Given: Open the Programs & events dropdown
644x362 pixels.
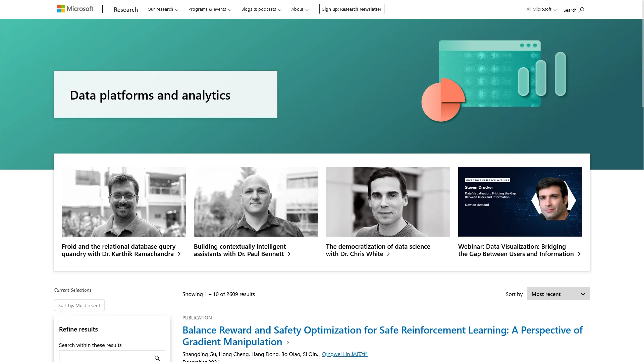Looking at the screenshot, I should point(210,9).
